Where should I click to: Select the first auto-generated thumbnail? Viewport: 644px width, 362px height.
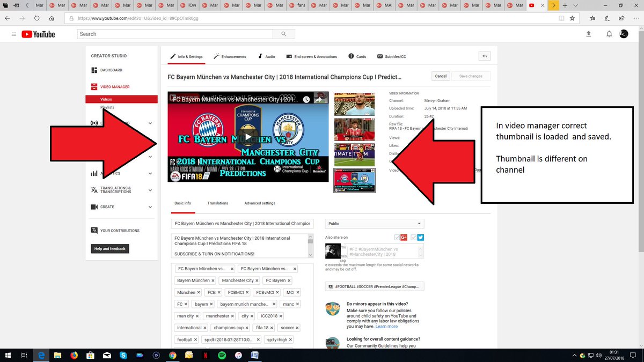(355, 104)
